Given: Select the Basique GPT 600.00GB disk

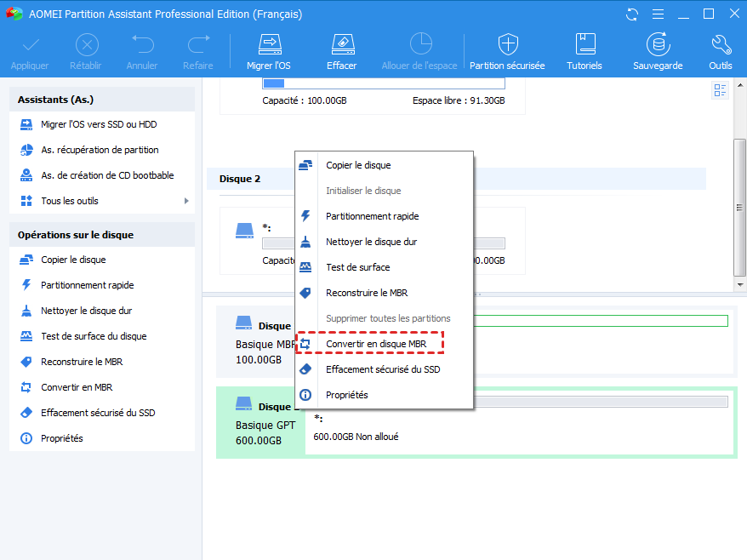Looking at the screenshot, I should tap(261, 423).
